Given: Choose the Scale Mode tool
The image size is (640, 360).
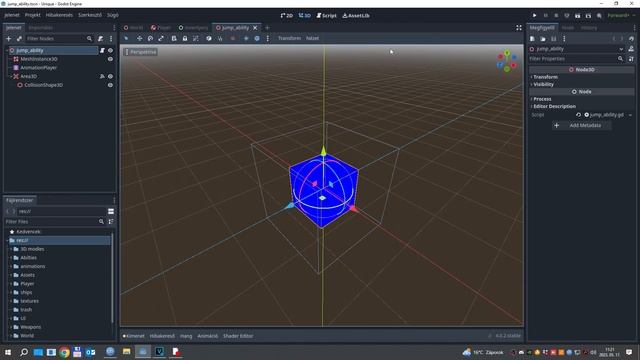Looking at the screenshot, I should point(161,38).
